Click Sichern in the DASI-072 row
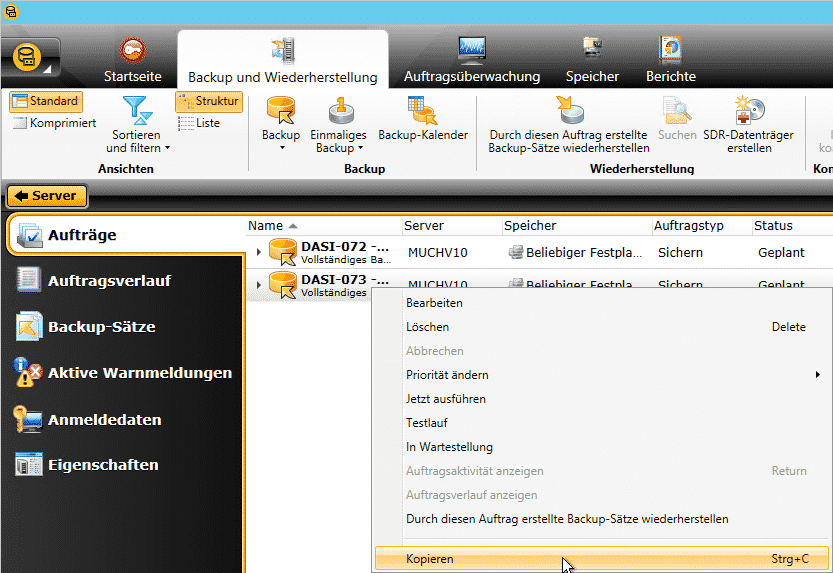The image size is (833, 573). pyautogui.click(x=680, y=253)
